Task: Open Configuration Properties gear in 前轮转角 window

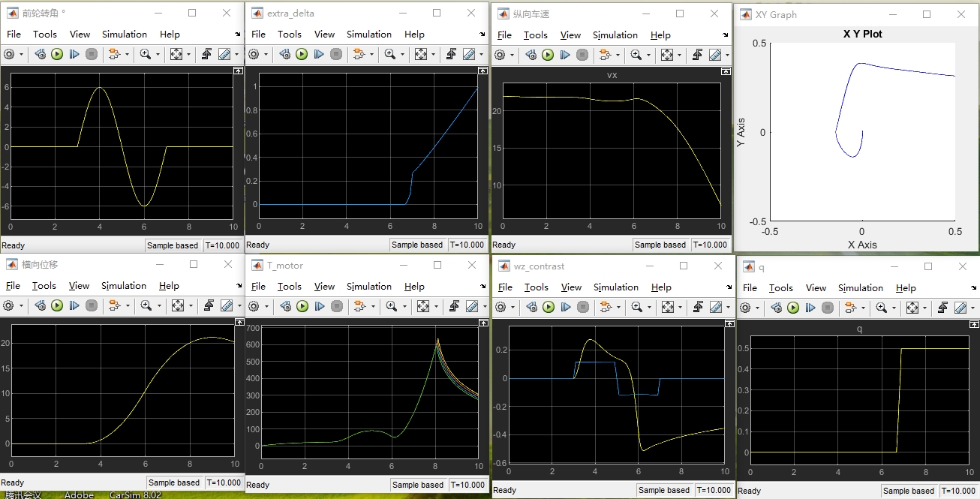Action: coord(10,54)
